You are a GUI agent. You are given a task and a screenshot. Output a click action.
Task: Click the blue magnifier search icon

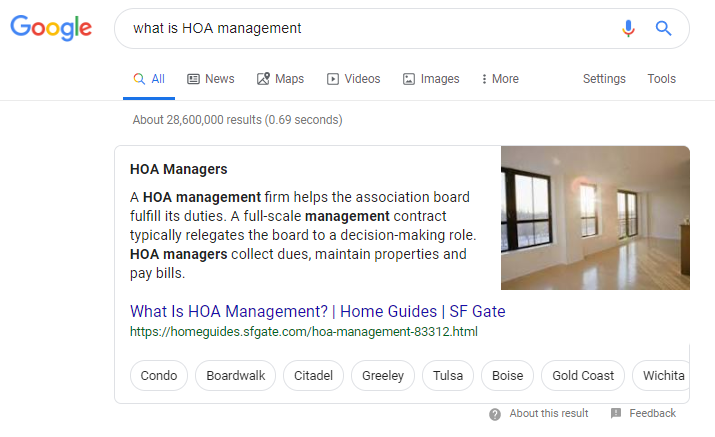pyautogui.click(x=663, y=28)
